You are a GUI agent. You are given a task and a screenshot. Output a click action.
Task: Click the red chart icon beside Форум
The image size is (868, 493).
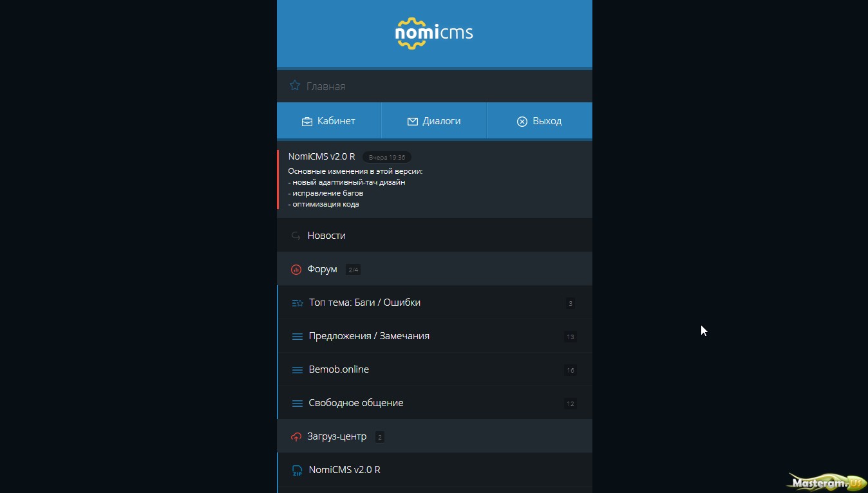point(296,270)
